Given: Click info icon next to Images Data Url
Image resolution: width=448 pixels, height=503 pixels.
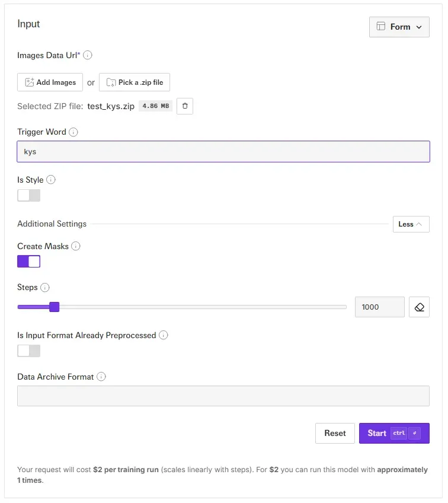Looking at the screenshot, I should pyautogui.click(x=88, y=55).
